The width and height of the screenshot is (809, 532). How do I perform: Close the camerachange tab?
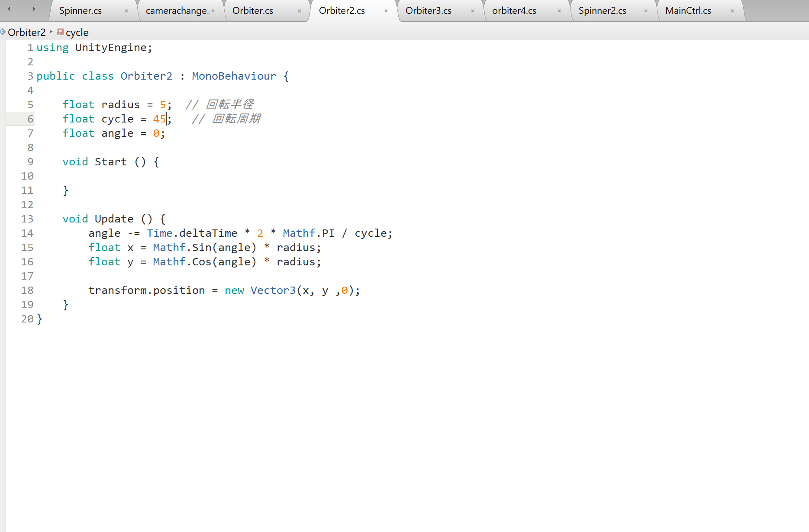213,11
